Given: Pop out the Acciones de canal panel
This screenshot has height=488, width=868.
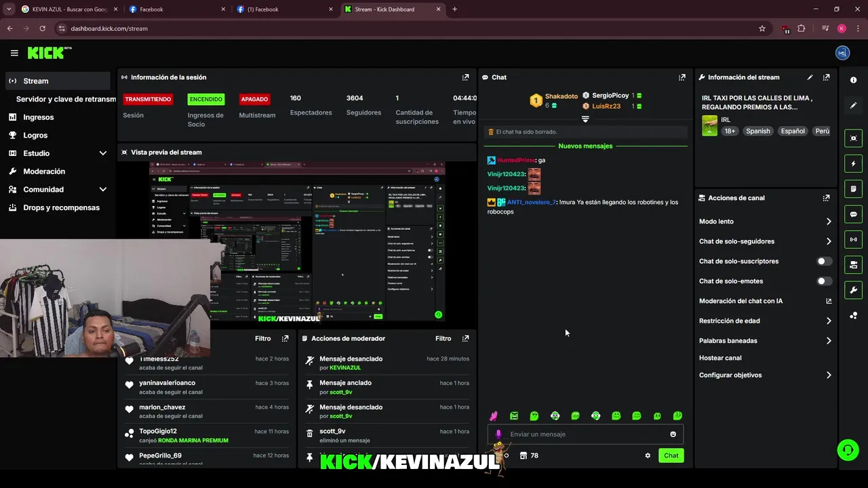Looking at the screenshot, I should (826, 198).
